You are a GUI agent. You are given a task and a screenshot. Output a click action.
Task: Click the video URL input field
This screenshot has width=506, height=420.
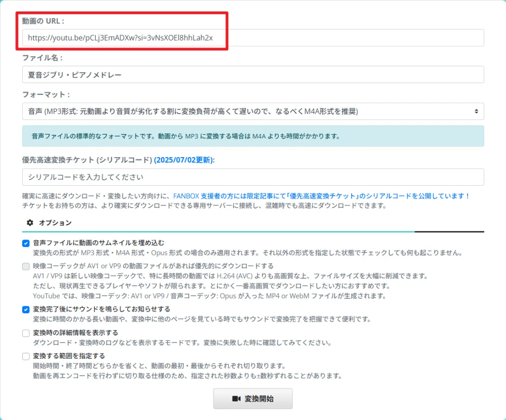point(253,38)
